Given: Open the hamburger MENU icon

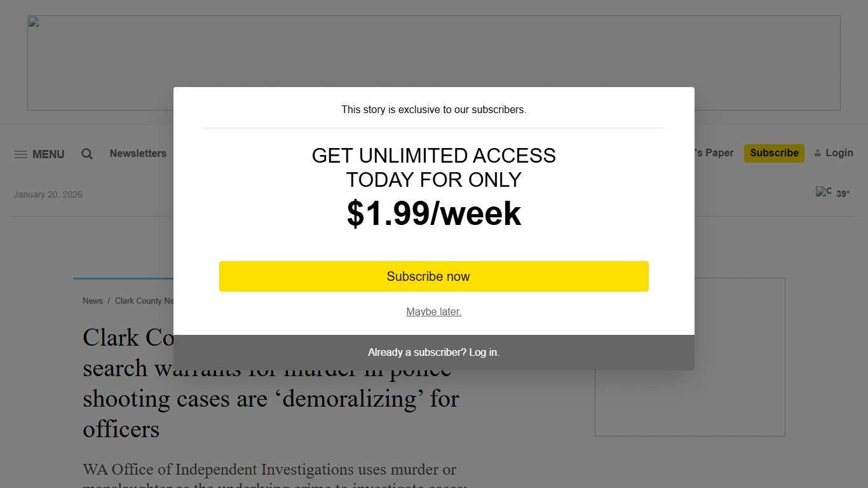Looking at the screenshot, I should (21, 154).
